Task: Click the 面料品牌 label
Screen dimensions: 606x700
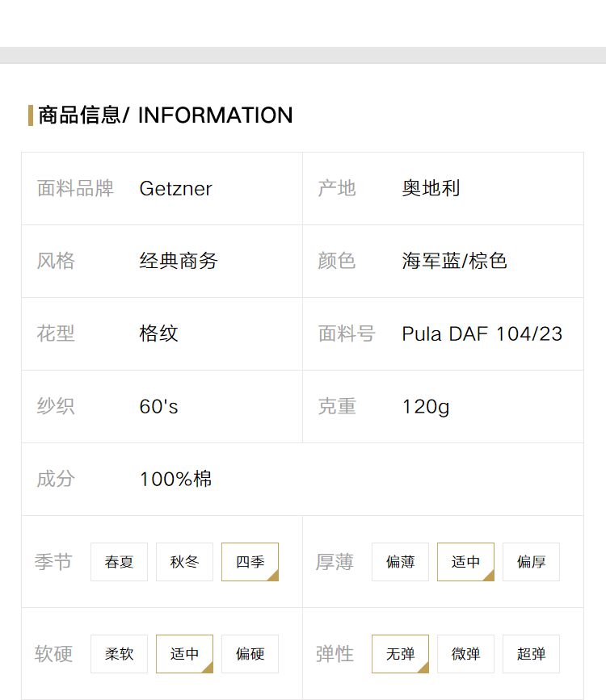Action: coord(75,188)
